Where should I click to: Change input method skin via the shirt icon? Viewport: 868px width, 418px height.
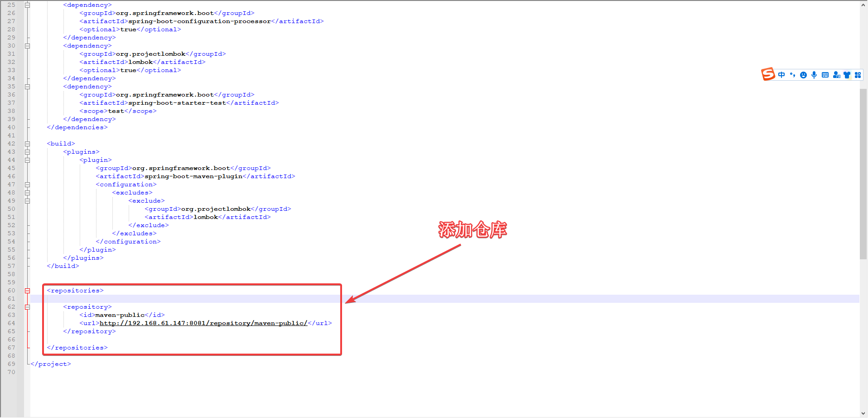[847, 75]
